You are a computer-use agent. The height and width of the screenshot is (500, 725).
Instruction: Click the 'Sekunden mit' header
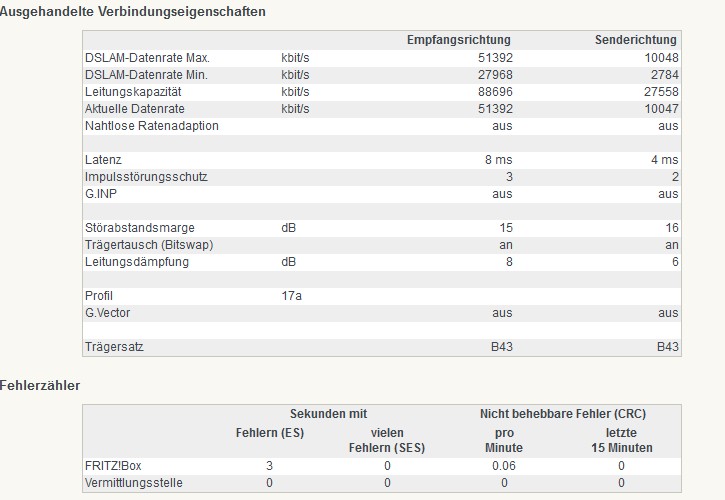(x=328, y=414)
